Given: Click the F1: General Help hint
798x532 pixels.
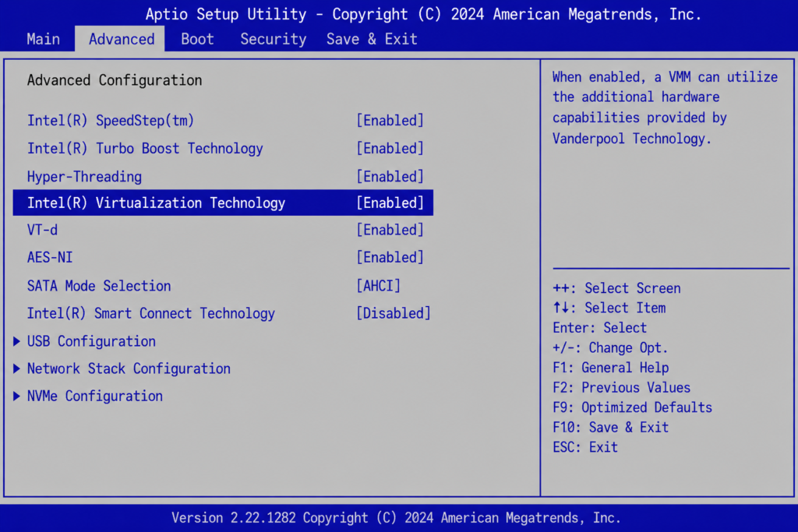Looking at the screenshot, I should [x=611, y=368].
